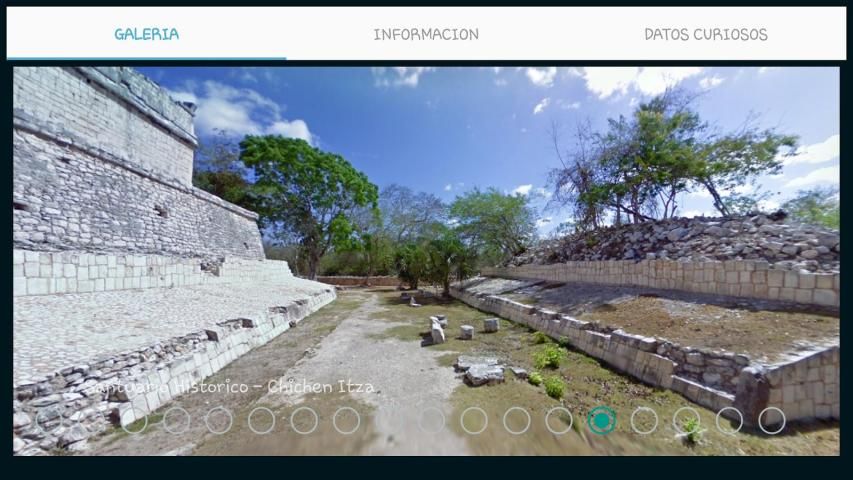Jump to the last gallery page dot
The height and width of the screenshot is (480, 853).
pyautogui.click(x=772, y=420)
